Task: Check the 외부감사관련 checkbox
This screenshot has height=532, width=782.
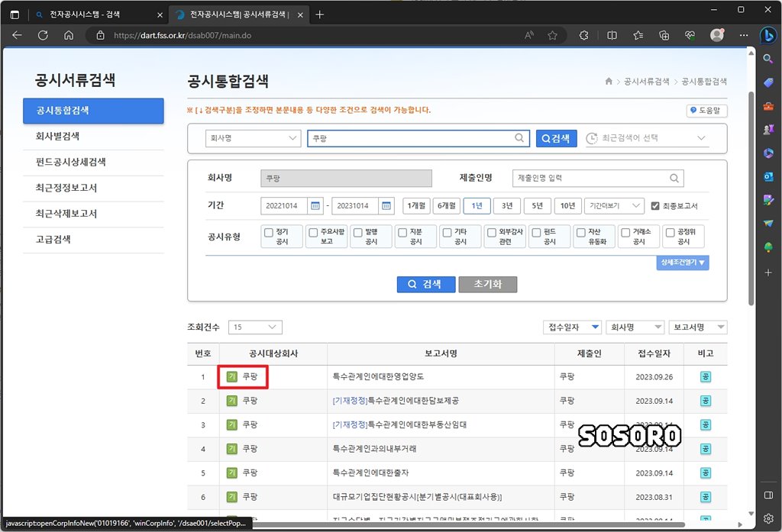Action: coord(492,232)
